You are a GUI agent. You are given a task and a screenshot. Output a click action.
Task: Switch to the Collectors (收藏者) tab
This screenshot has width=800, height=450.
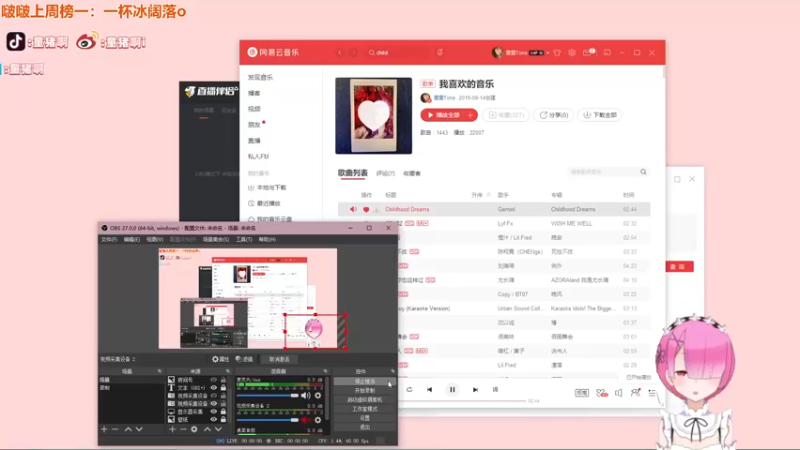[x=412, y=173]
